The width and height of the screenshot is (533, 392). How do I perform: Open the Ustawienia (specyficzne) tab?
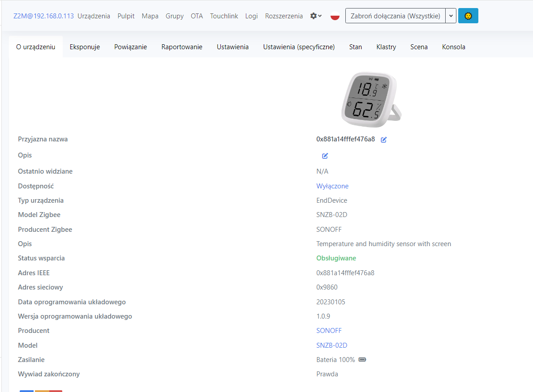[x=299, y=47]
